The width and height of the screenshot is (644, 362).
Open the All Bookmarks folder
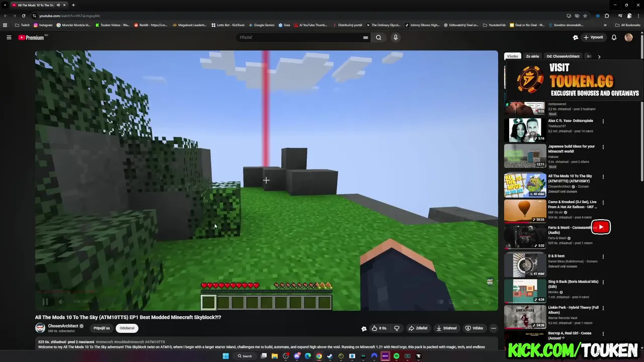pyautogui.click(x=627, y=25)
